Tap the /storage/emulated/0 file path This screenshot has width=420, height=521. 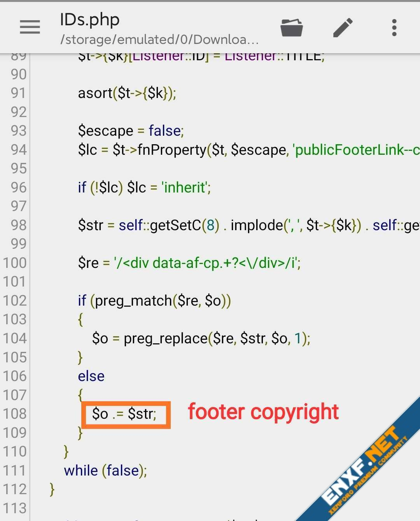click(x=159, y=40)
